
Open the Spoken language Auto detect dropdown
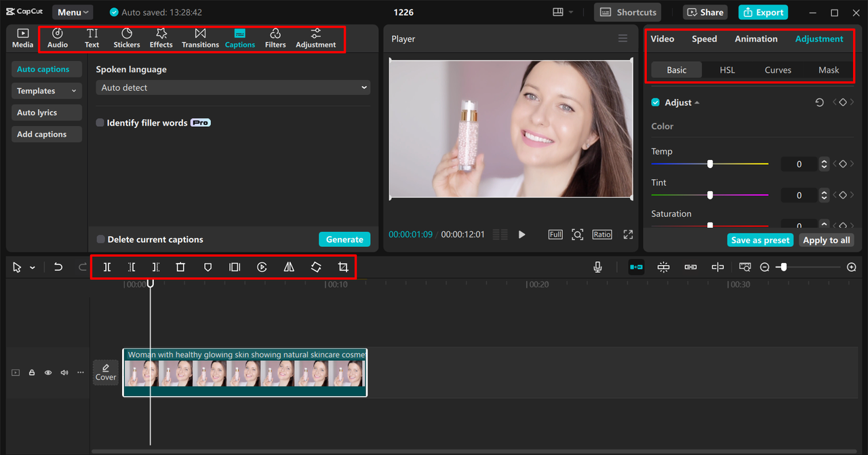pos(233,87)
